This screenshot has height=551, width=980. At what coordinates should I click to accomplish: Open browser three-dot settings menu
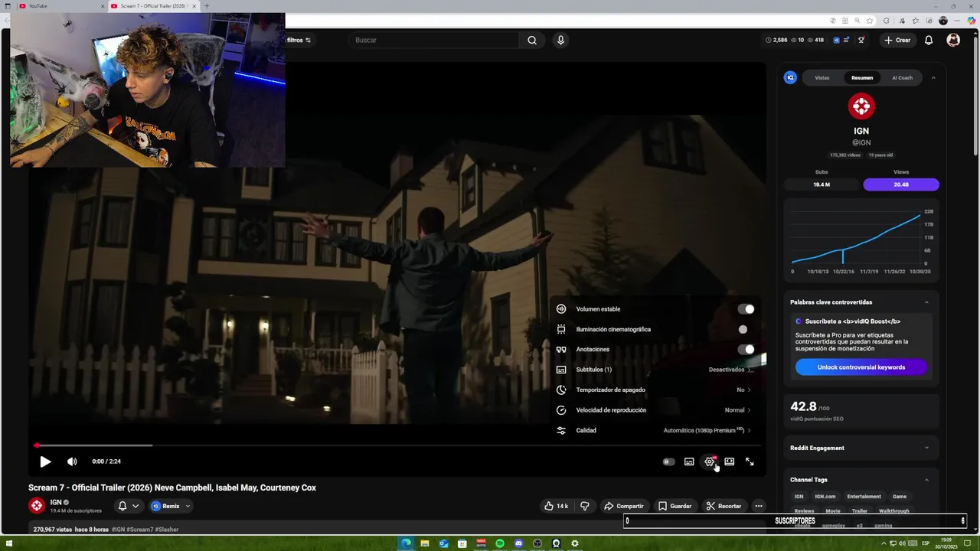(x=958, y=21)
